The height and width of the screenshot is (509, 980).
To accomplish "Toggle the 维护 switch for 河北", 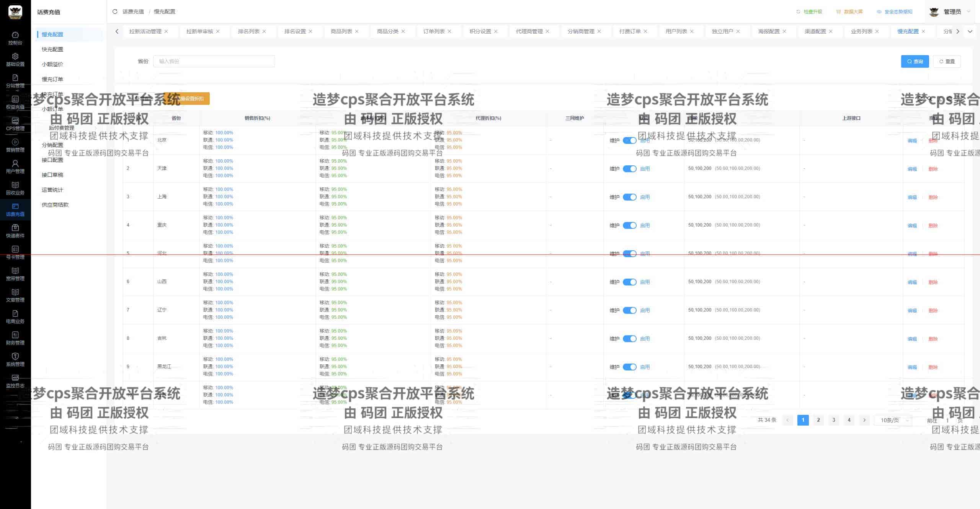I will (x=629, y=254).
